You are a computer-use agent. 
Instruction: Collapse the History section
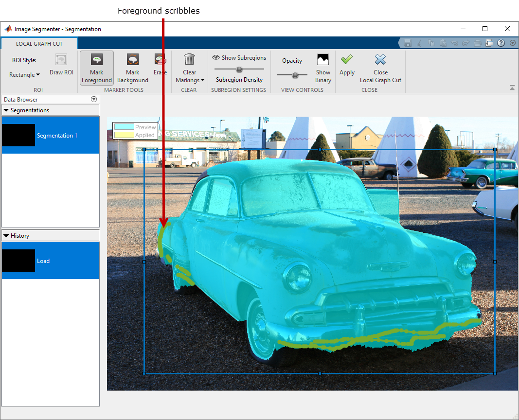click(6, 236)
